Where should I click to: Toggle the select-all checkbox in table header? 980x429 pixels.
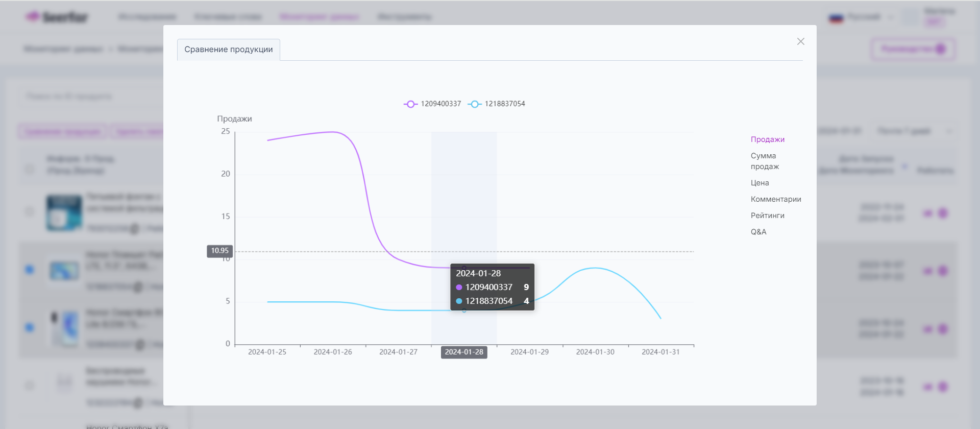pyautogui.click(x=30, y=168)
